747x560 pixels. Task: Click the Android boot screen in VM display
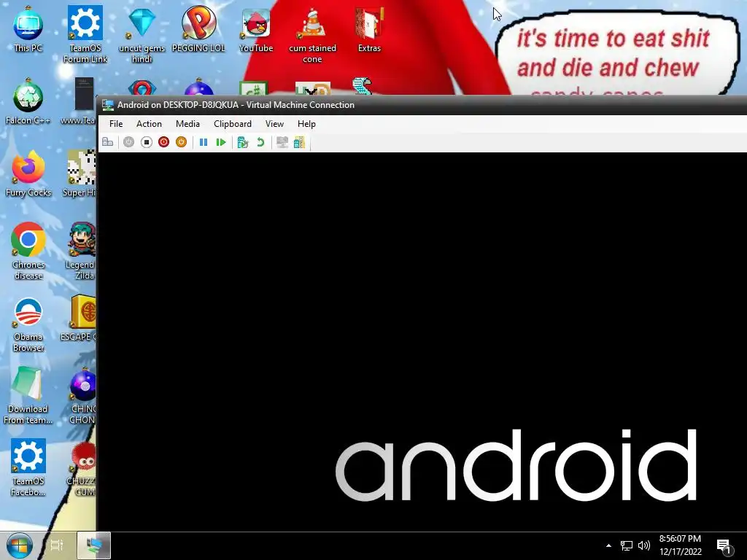click(x=422, y=341)
